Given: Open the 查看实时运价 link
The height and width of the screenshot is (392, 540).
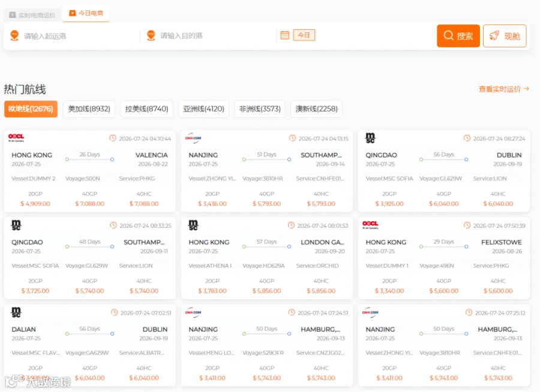Looking at the screenshot, I should click(503, 89).
